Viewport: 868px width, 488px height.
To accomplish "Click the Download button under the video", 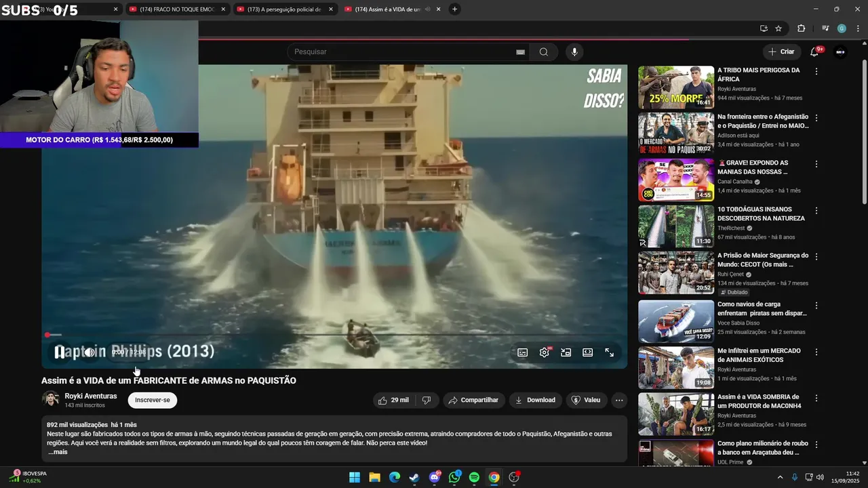I will pos(536,400).
